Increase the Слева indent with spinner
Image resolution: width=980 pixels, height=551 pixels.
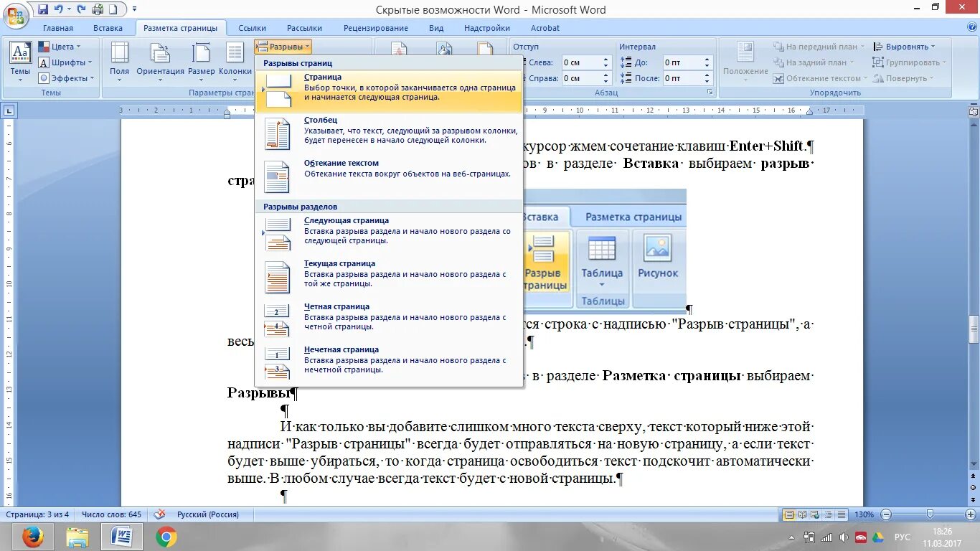(x=606, y=60)
